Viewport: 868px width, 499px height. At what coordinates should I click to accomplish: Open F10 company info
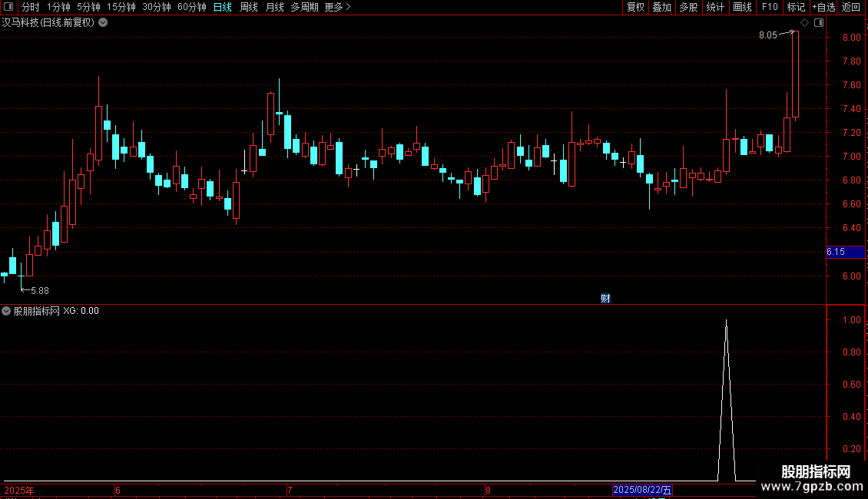[x=770, y=7]
